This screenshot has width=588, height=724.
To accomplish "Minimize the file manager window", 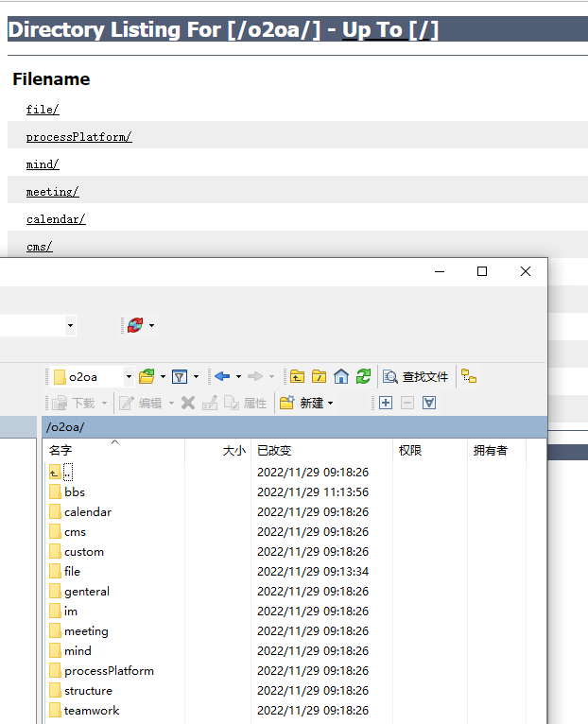I will click(440, 271).
